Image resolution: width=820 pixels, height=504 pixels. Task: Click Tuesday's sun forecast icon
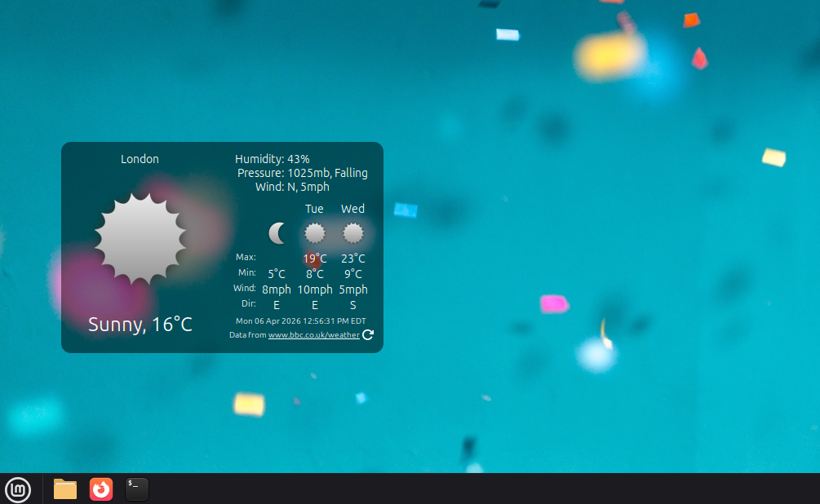tap(314, 234)
